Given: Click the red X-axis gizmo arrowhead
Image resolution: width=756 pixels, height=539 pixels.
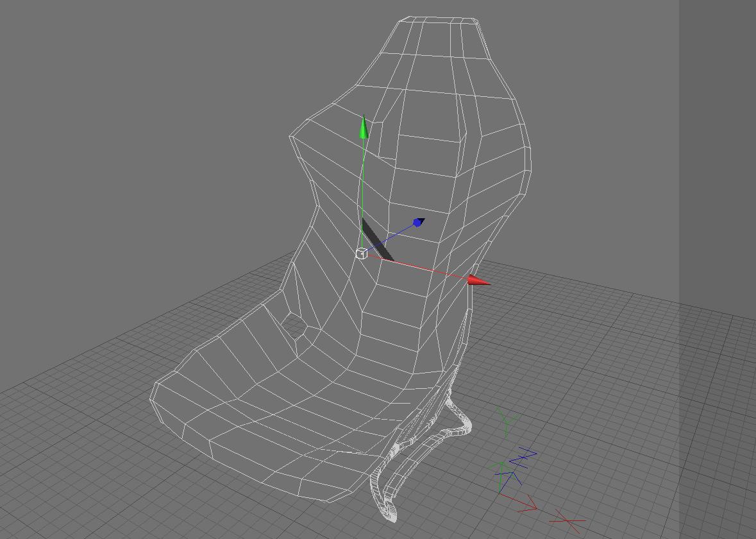Looking at the screenshot, I should [479, 281].
